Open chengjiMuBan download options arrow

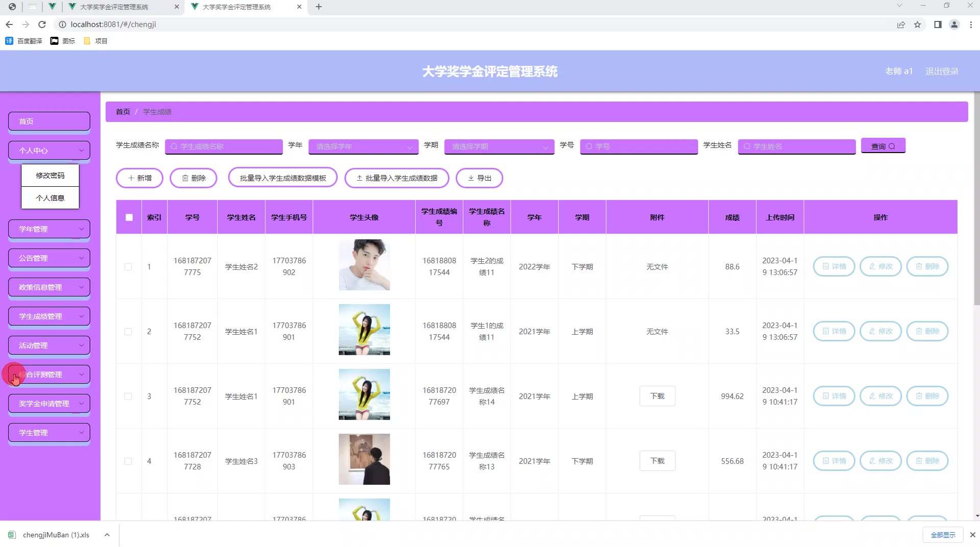107,535
